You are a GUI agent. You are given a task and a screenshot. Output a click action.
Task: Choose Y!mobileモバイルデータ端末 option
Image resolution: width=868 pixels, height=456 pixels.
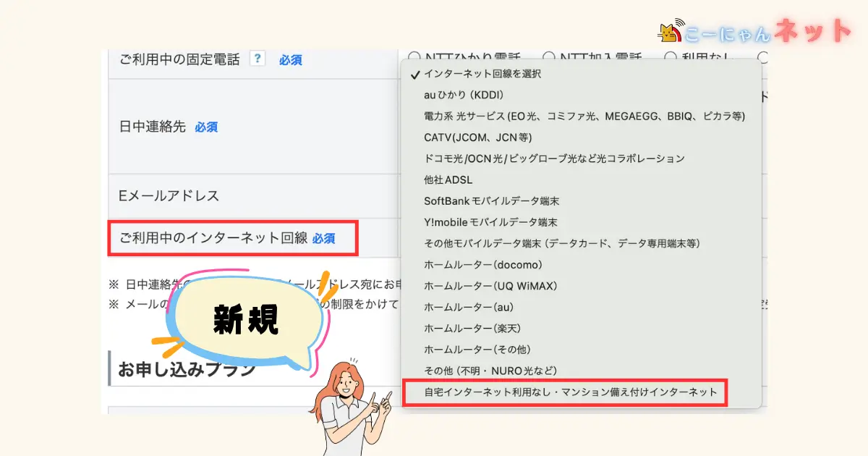[x=581, y=222]
